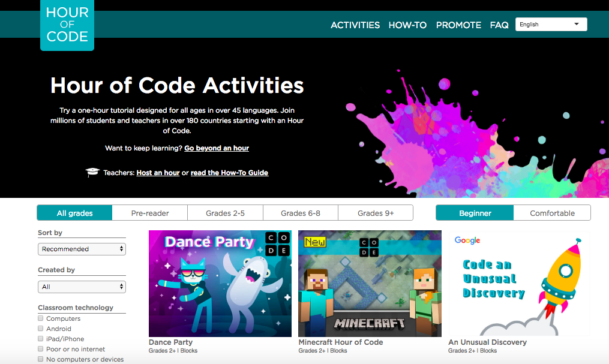Click the CODE logo on Minecraft thumbnail
The height and width of the screenshot is (364, 609).
coord(368,247)
